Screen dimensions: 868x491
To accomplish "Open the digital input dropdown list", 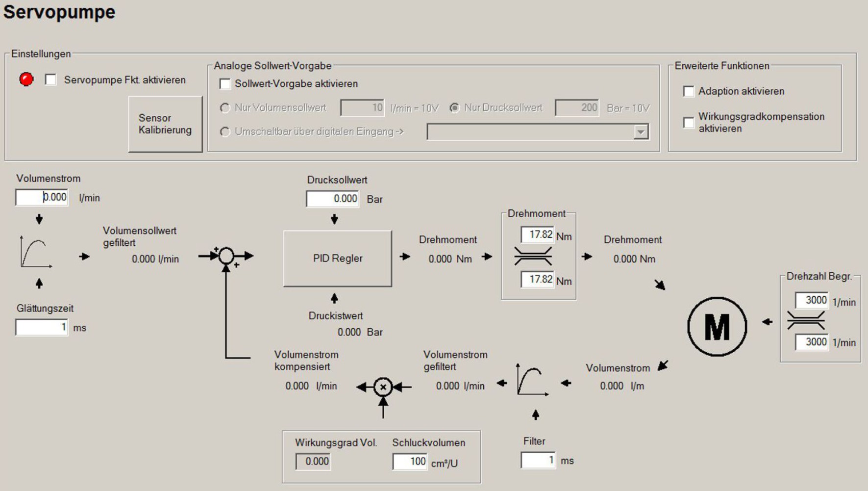I will pyautogui.click(x=640, y=132).
